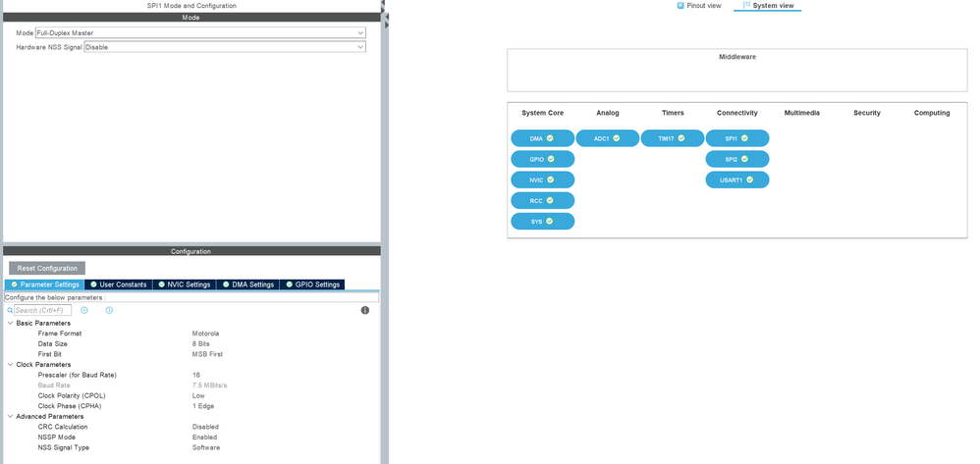Select the CRC Calculation value Disabled
Viewport: 980px width, 464px height.
[205, 427]
